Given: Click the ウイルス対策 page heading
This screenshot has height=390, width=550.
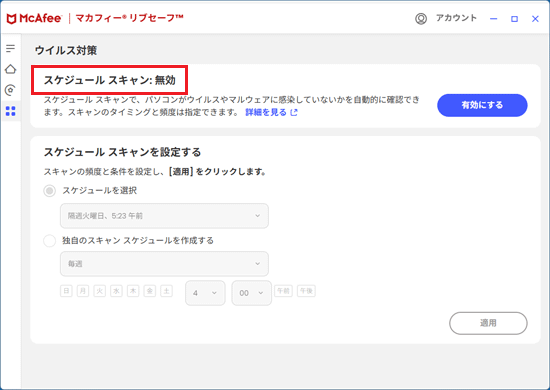Looking at the screenshot, I should (66, 50).
